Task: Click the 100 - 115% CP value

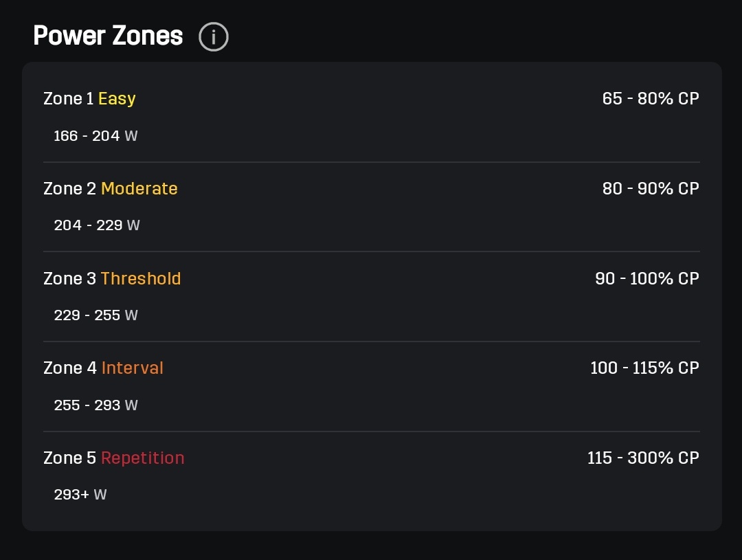Action: coord(644,368)
